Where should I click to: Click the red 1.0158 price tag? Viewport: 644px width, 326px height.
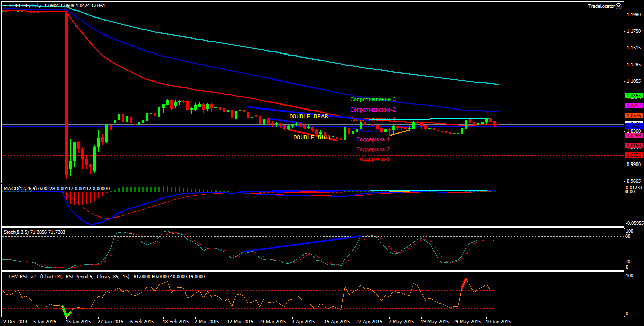633,146
